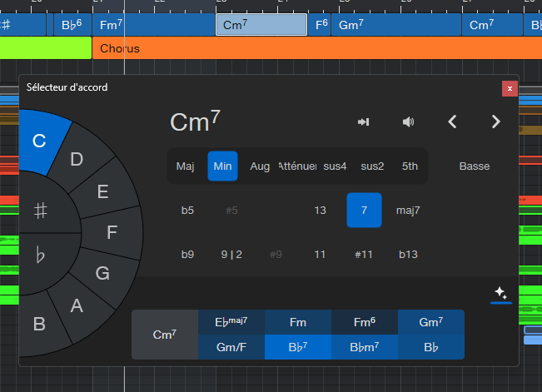Click the insert chord arrow icon
The image size is (542, 392).
click(363, 122)
